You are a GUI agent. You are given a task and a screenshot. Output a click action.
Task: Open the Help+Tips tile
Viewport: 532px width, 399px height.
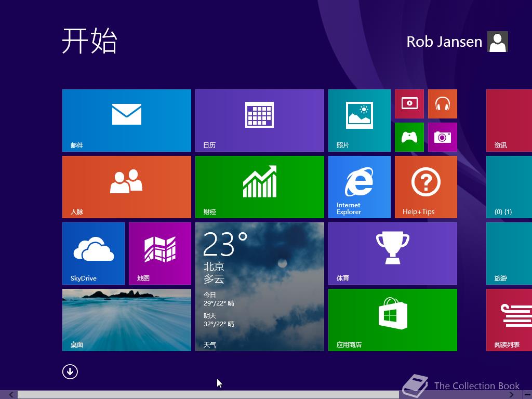point(426,187)
